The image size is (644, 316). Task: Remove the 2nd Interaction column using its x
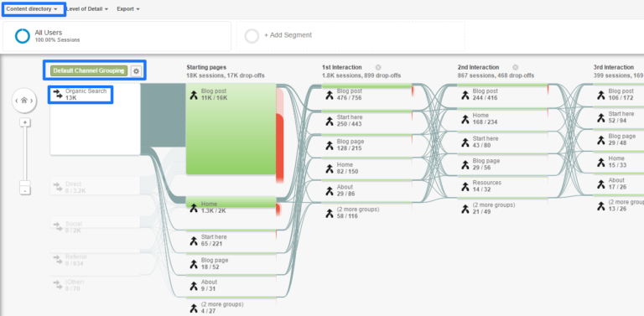515,67
